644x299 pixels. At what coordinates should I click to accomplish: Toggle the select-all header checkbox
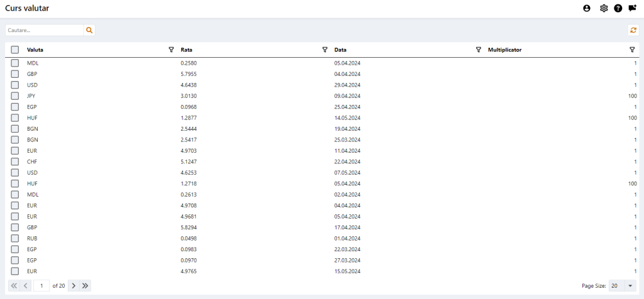tap(15, 50)
